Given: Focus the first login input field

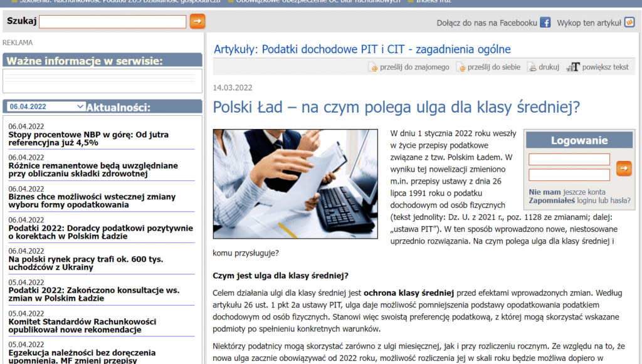Looking at the screenshot, I should click(x=569, y=160).
